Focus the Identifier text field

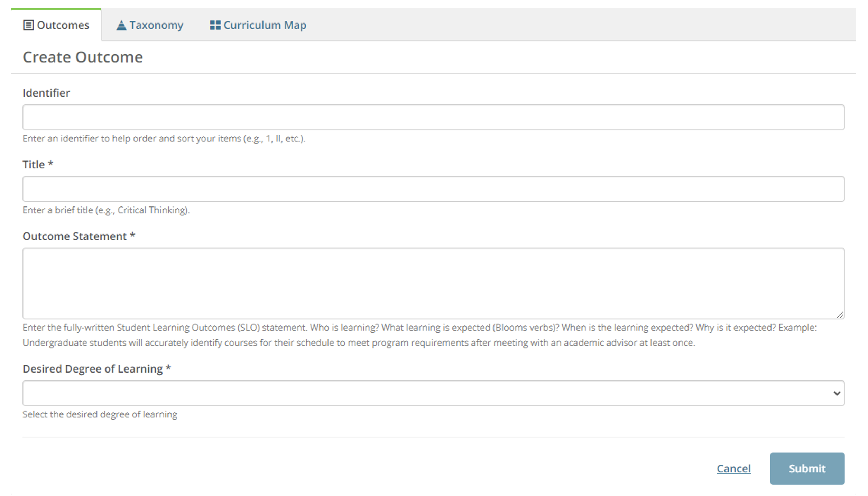[433, 117]
